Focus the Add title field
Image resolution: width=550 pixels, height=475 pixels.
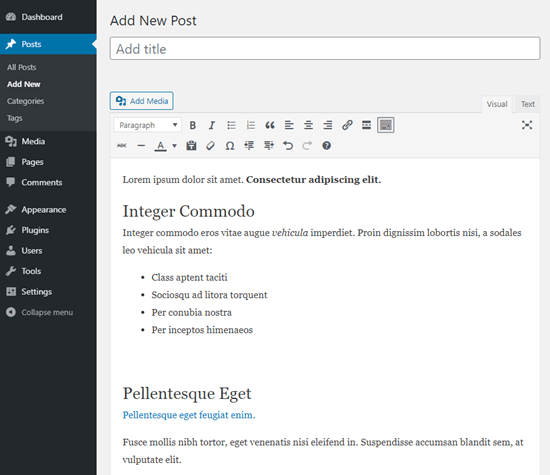325,49
